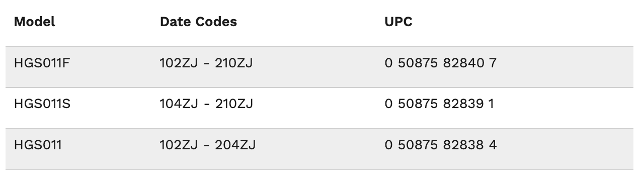Select the HGS011S model cell
644x187 pixels.
(x=40, y=104)
